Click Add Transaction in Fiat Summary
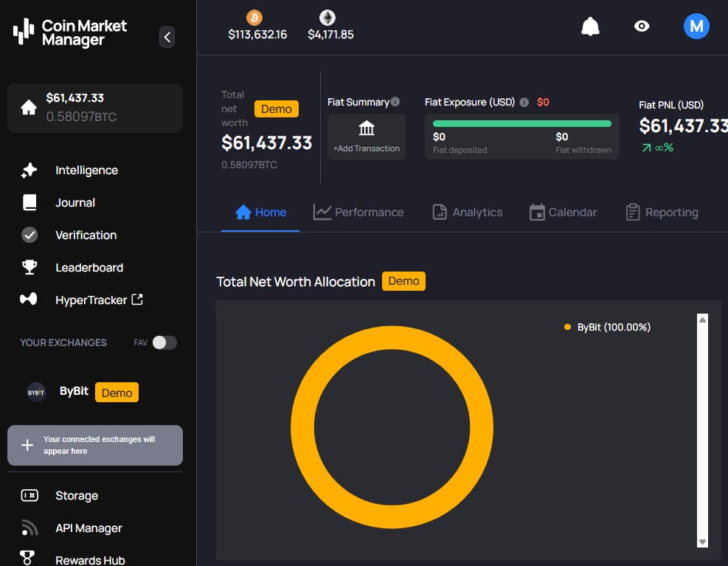This screenshot has width=728, height=566. (367, 137)
